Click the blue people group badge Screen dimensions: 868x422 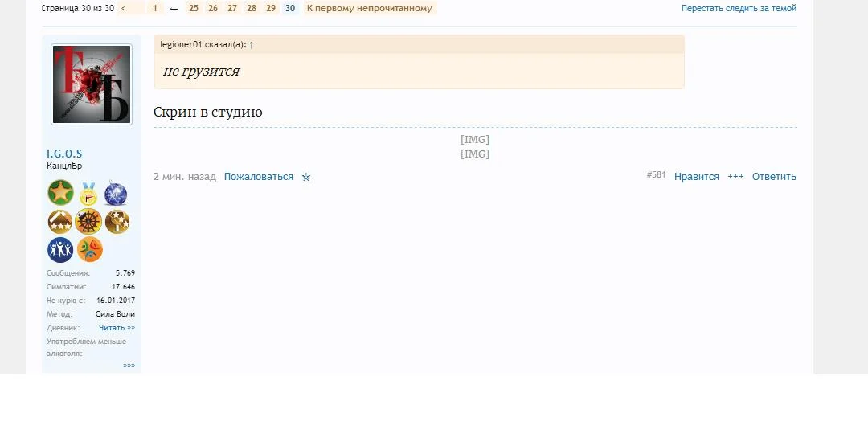pyautogui.click(x=60, y=250)
